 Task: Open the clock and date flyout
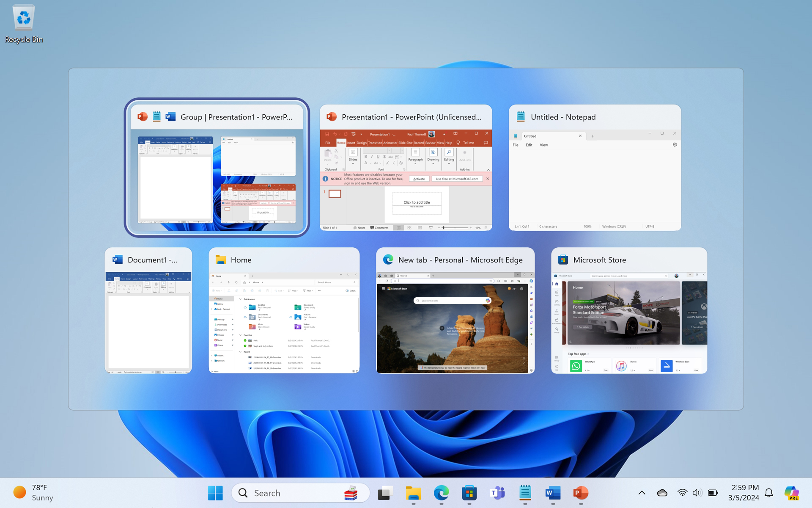point(744,493)
